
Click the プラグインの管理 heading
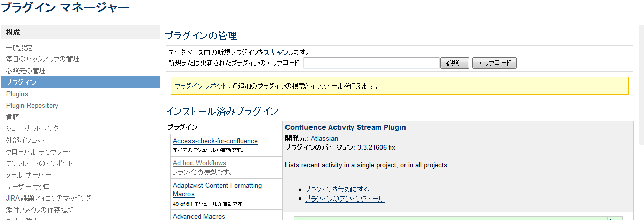coord(201,36)
